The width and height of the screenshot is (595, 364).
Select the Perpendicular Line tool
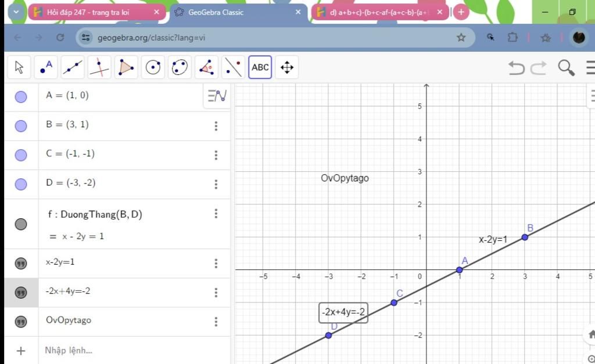[99, 67]
